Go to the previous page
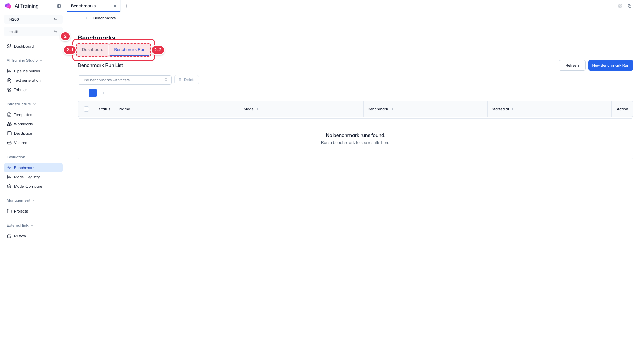 pos(82,93)
